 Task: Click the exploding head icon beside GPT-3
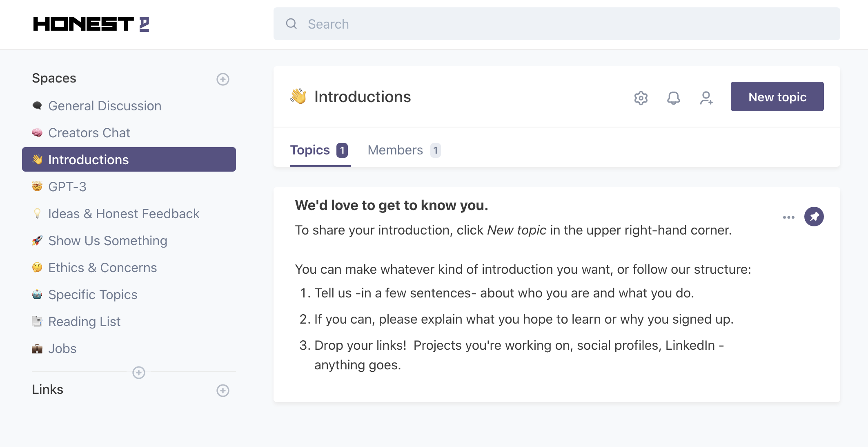coord(37,187)
